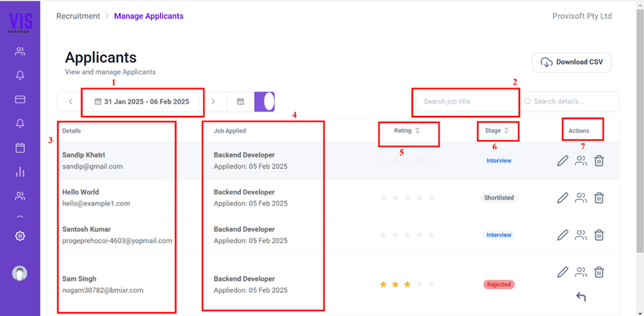Image resolution: width=644 pixels, height=316 pixels.
Task: Open interviewers icon for Santosh Kumar
Action: tap(580, 235)
